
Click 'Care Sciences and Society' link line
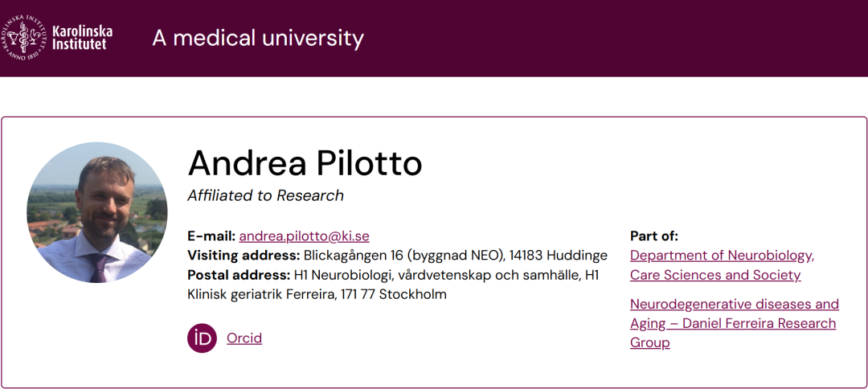715,275
